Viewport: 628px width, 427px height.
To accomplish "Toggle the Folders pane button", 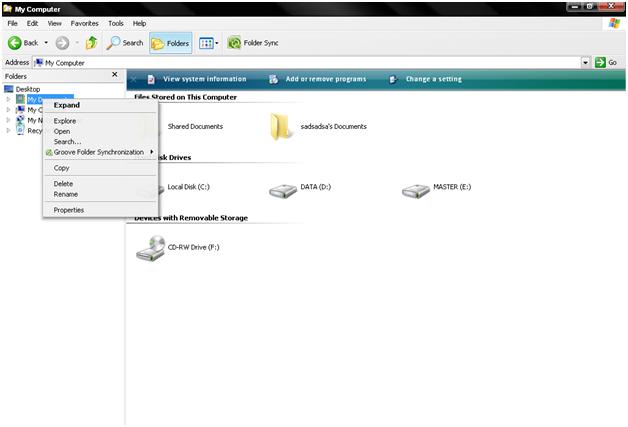I will click(x=171, y=43).
